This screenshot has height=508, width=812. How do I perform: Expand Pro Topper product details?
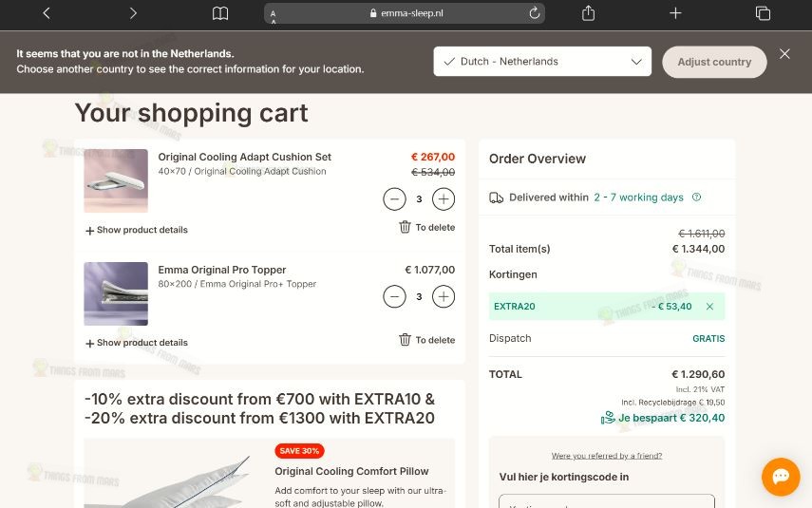(137, 343)
